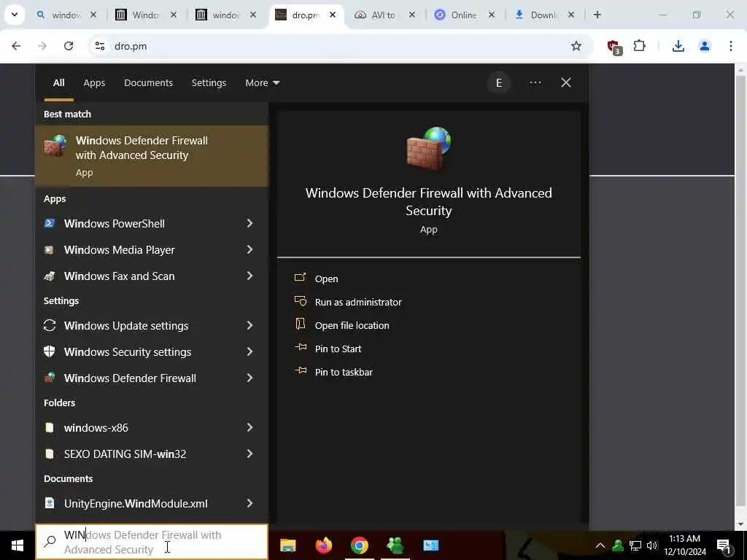Open a new Chrome tab
Image resolution: width=747 pixels, height=560 pixels.
tap(597, 15)
